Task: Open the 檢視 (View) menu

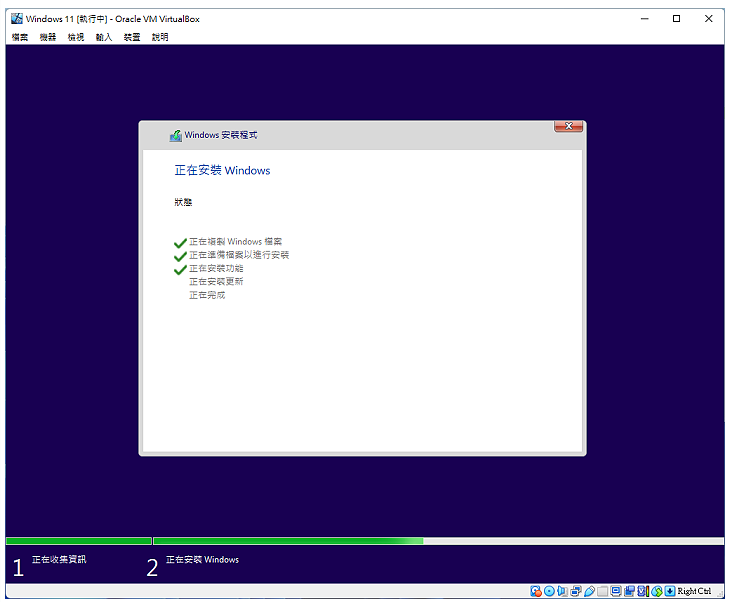Action: point(76,37)
